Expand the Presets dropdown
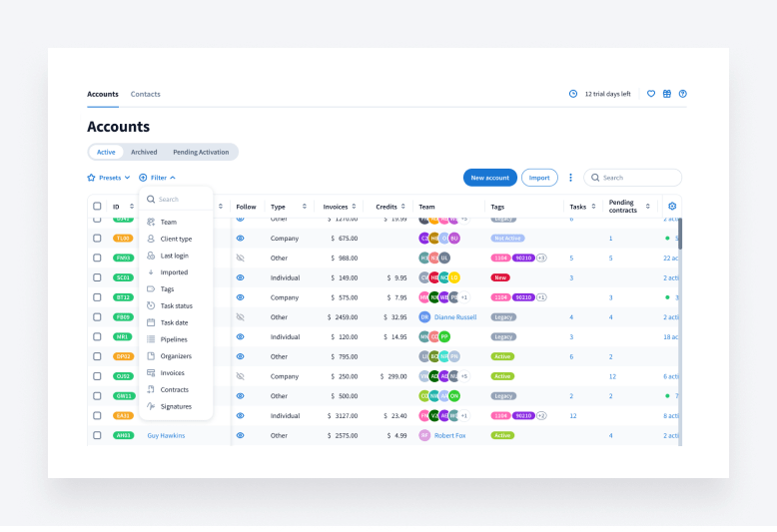777x532 pixels. pos(109,178)
